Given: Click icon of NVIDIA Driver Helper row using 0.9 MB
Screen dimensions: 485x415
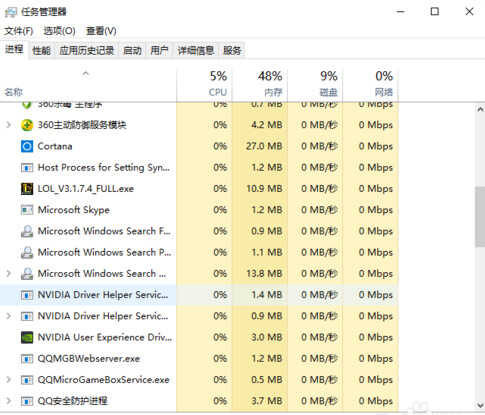Looking at the screenshot, I should 27,316.
